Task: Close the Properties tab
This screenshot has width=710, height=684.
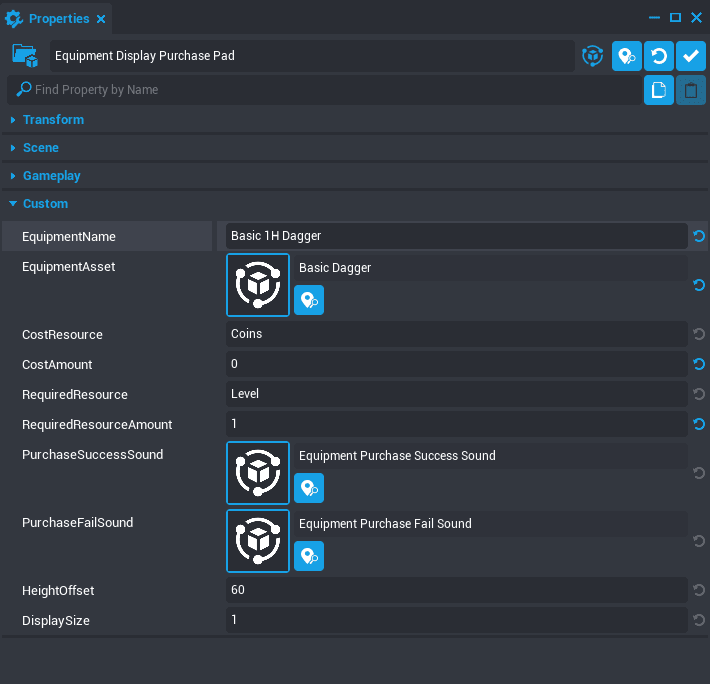Action: tap(101, 19)
